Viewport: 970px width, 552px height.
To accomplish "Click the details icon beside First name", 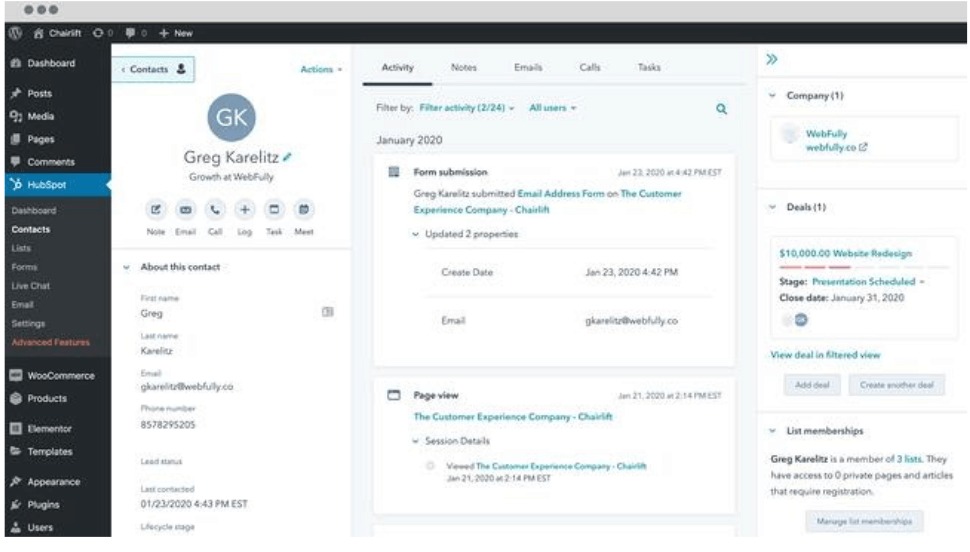I will coord(328,312).
